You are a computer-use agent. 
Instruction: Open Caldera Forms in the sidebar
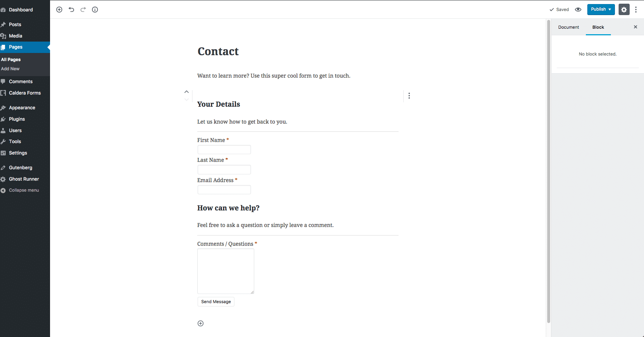tap(25, 93)
